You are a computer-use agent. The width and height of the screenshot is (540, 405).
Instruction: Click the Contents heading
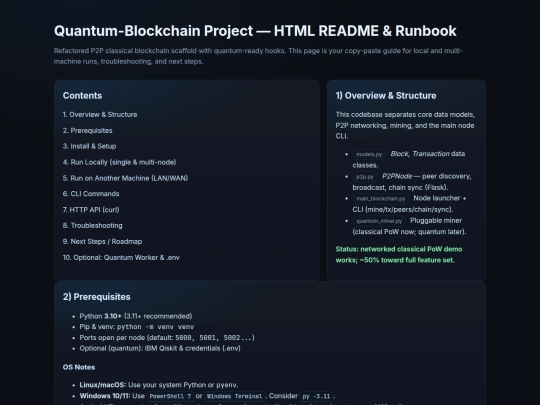82,96
